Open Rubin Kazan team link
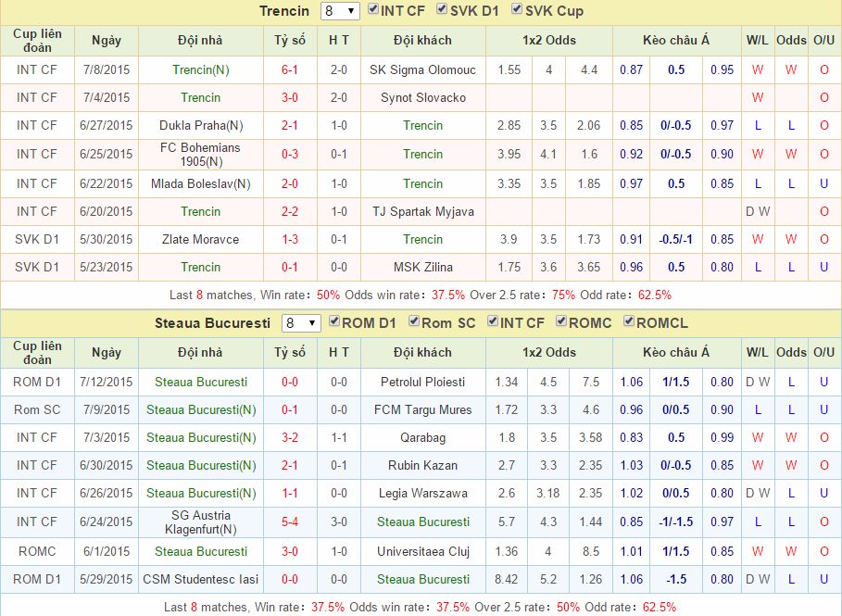The width and height of the screenshot is (842, 616). pyautogui.click(x=422, y=466)
